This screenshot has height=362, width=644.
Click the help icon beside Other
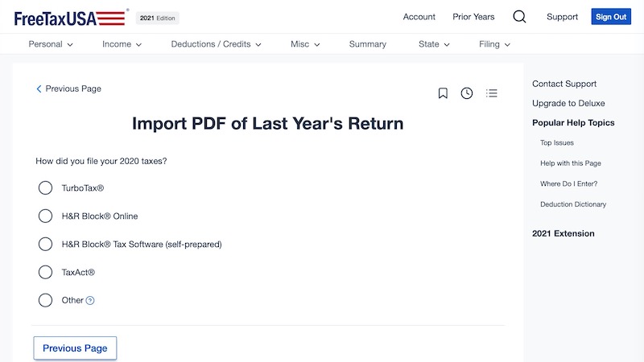pyautogui.click(x=90, y=300)
